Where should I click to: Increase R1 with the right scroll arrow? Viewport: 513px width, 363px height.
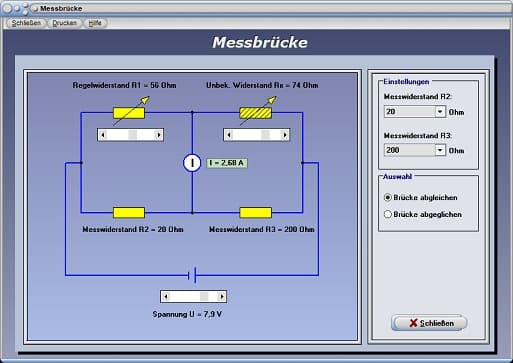pyautogui.click(x=159, y=135)
